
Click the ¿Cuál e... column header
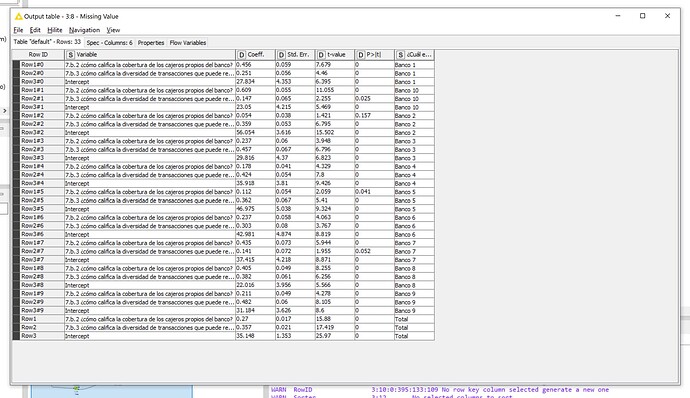[415, 55]
